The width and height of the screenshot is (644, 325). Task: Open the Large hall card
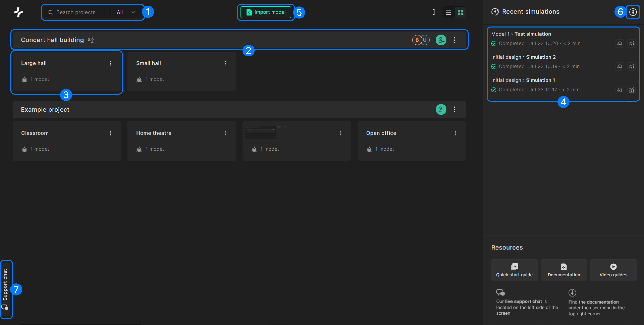[67, 71]
